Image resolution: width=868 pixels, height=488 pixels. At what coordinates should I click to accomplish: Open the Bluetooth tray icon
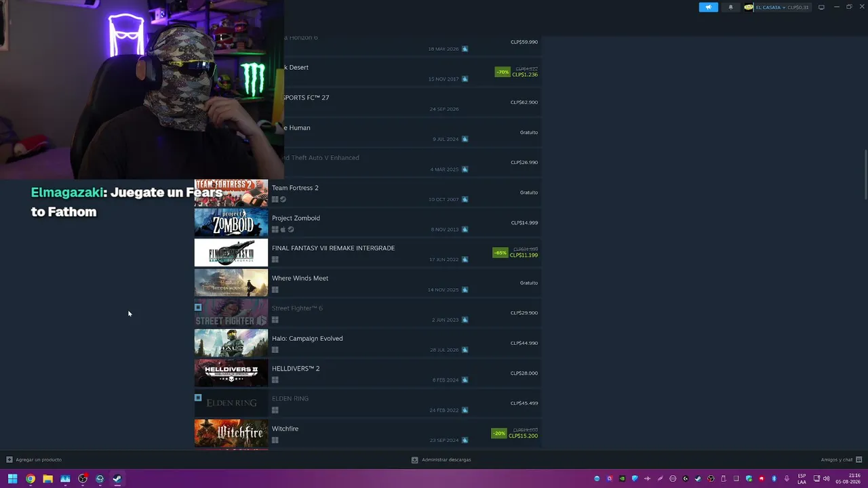[774, 479]
